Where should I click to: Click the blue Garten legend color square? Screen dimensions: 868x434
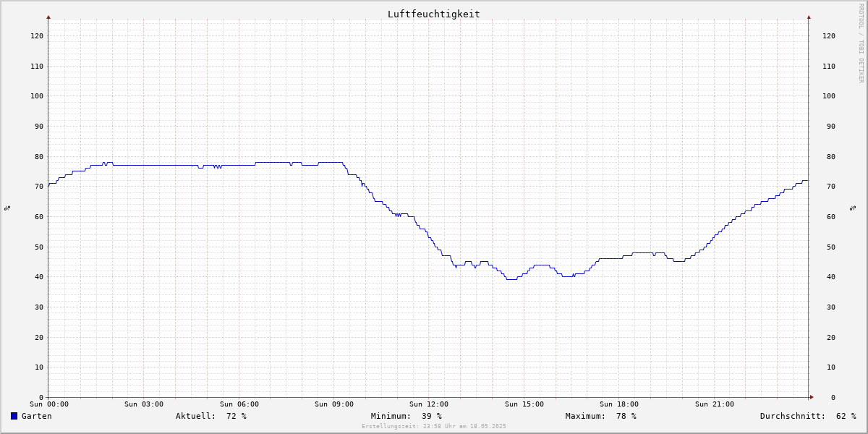click(x=14, y=416)
